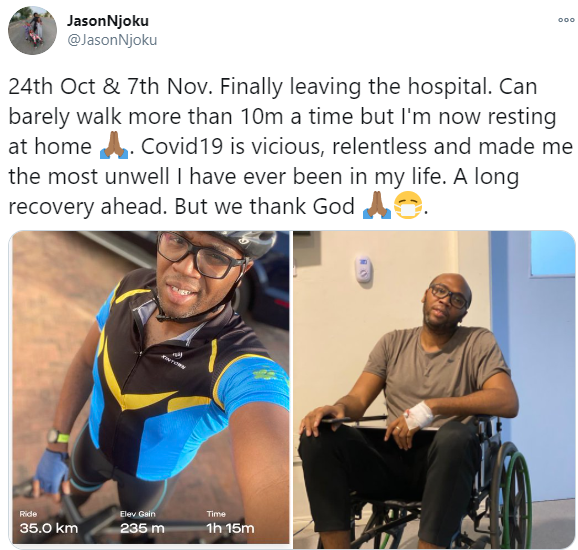This screenshot has width=578, height=550.
Task: Click the green-rimmed wheelchair wheel
Action: click(512, 492)
